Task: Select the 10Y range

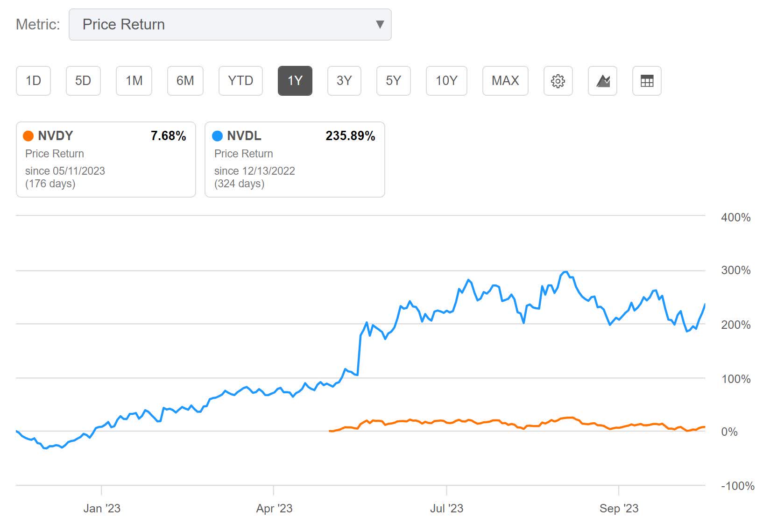Action: click(446, 80)
